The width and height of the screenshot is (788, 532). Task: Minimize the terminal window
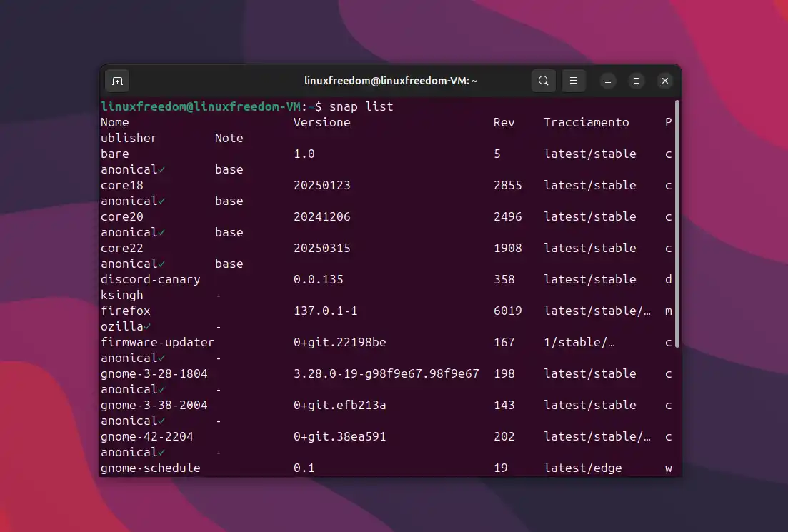[608, 81]
